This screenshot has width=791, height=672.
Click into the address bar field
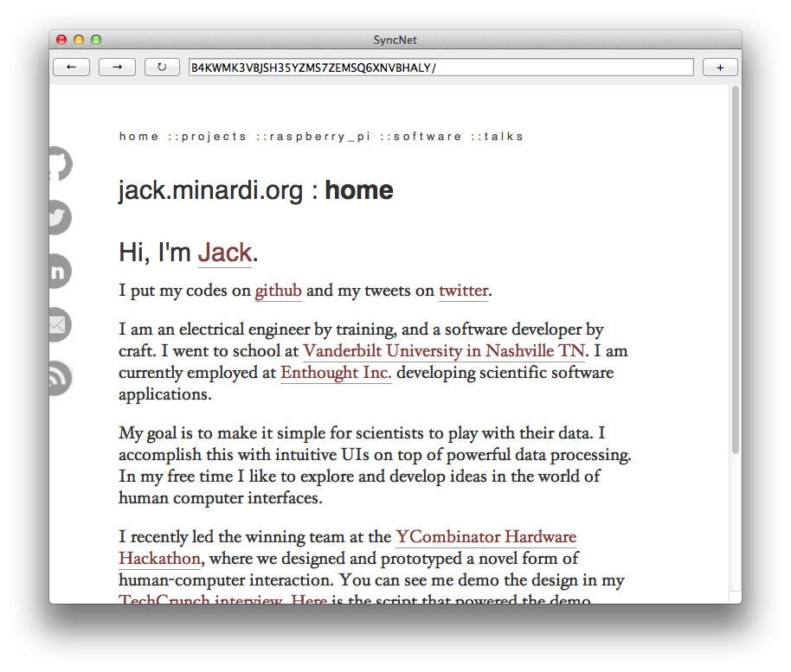[x=441, y=67]
